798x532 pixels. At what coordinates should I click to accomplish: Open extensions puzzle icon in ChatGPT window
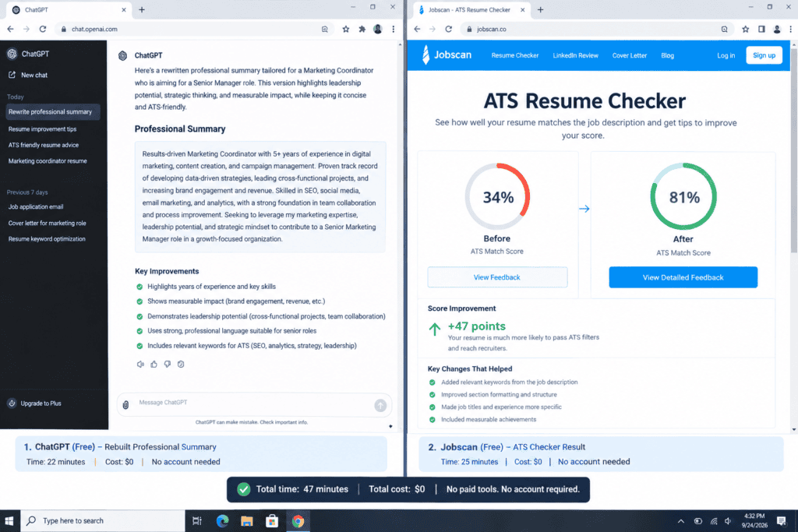coord(362,29)
